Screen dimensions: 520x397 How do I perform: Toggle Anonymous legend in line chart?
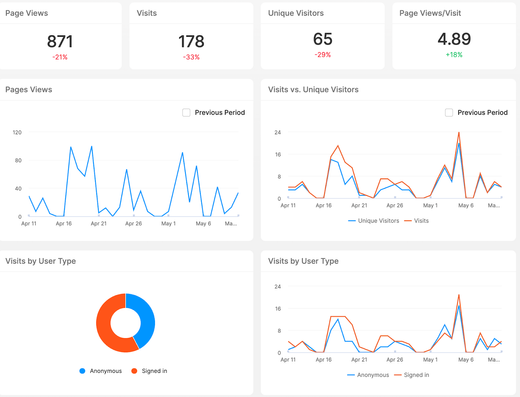(368, 375)
